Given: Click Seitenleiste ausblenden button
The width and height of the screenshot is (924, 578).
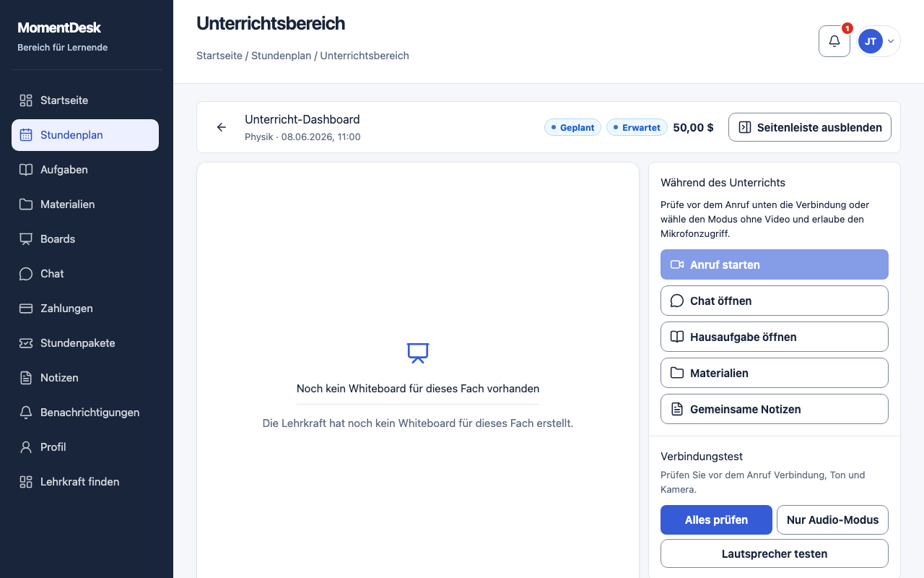Looking at the screenshot, I should [x=810, y=127].
